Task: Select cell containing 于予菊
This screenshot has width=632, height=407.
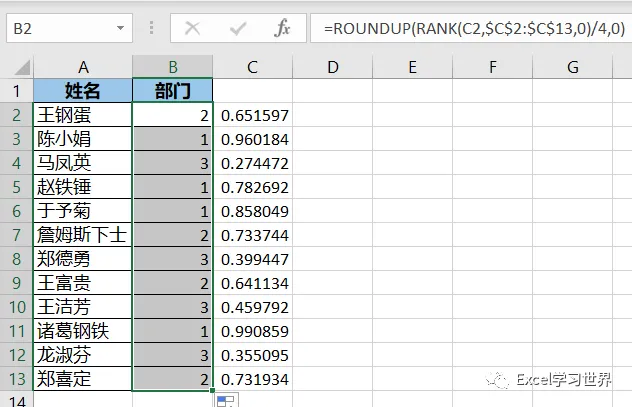Action: [x=83, y=211]
